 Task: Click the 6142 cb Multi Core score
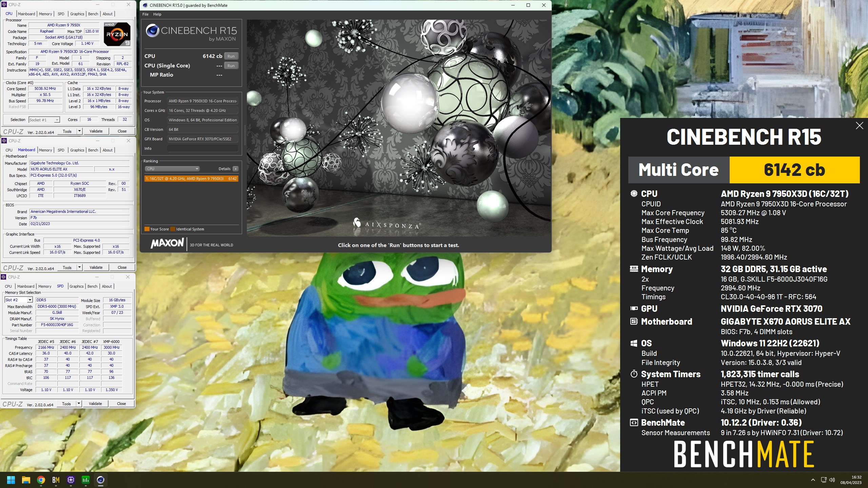point(794,170)
